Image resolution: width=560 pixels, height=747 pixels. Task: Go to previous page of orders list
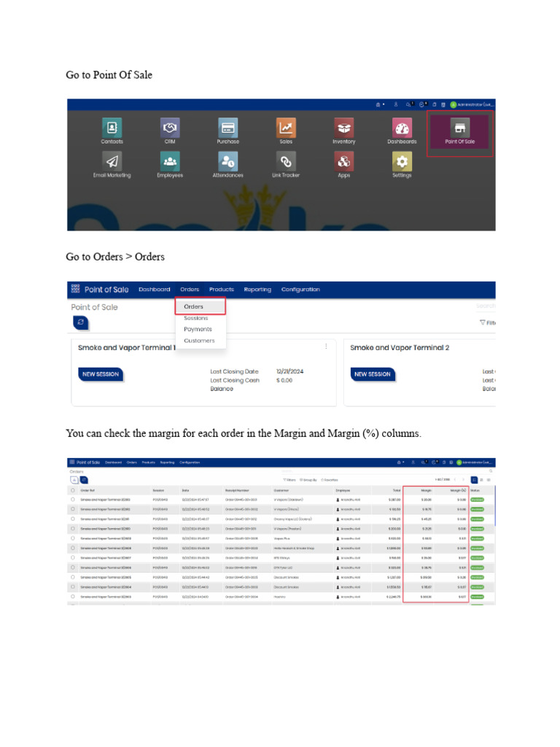(x=455, y=480)
